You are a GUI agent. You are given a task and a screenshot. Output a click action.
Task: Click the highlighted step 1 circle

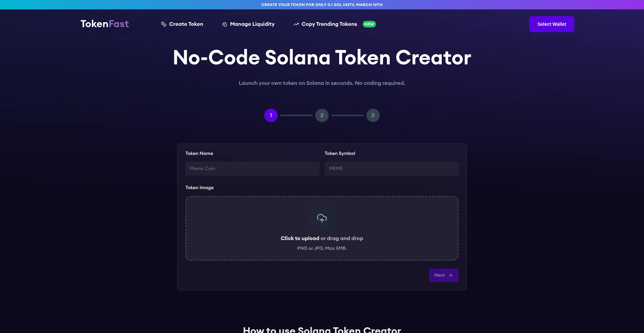click(271, 115)
